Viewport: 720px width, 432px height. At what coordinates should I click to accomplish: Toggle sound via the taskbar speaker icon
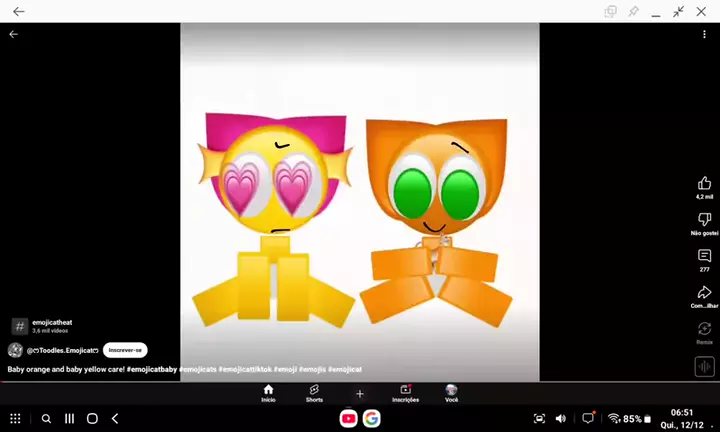[561, 418]
